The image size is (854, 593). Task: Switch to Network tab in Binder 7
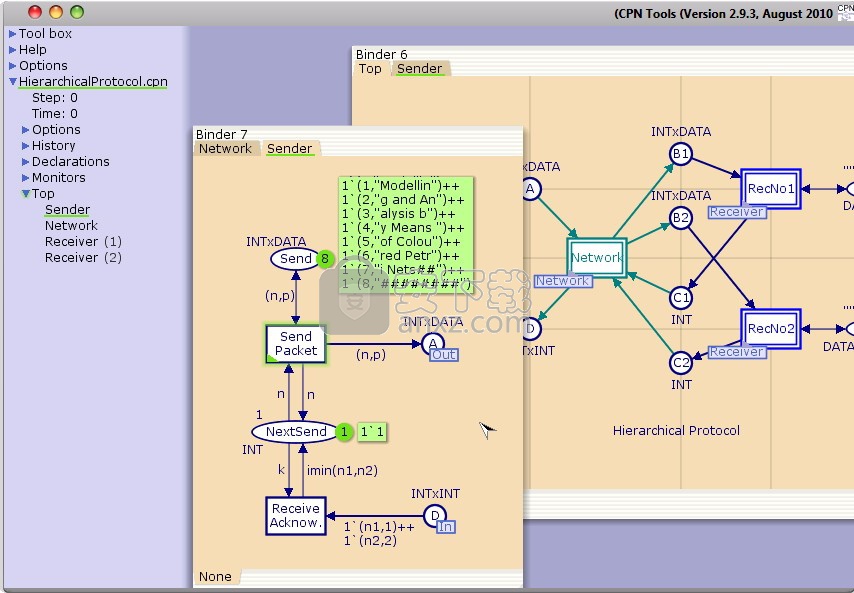[x=225, y=149]
